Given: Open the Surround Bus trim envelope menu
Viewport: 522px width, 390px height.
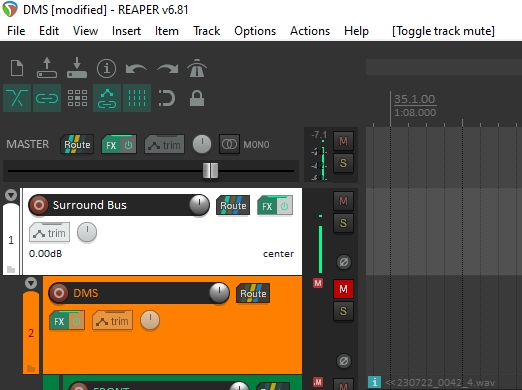Looking at the screenshot, I should click(x=50, y=232).
